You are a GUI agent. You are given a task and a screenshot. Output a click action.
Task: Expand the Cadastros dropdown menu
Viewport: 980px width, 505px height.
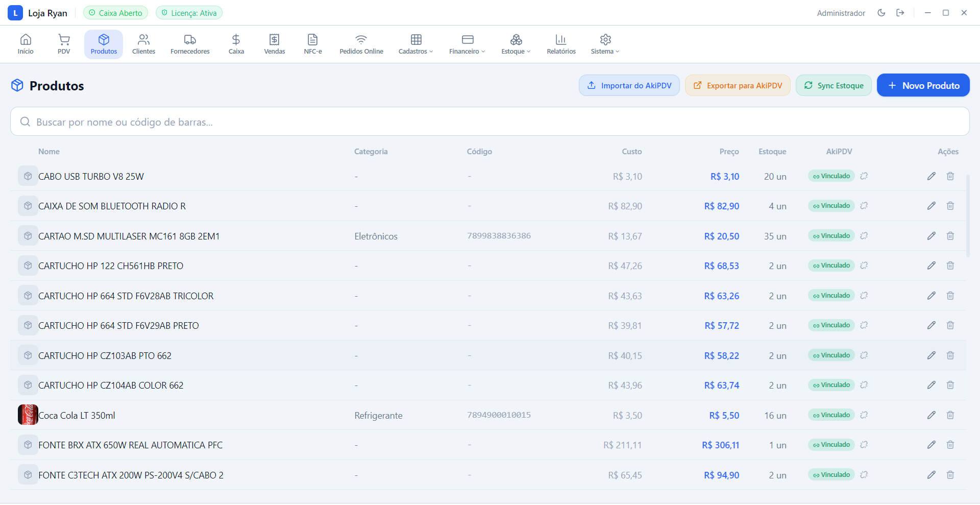415,44
